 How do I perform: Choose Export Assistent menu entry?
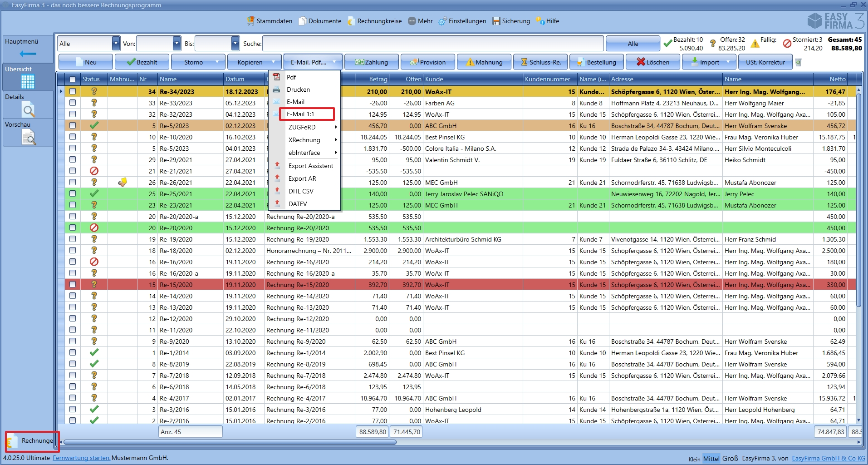tap(304, 166)
